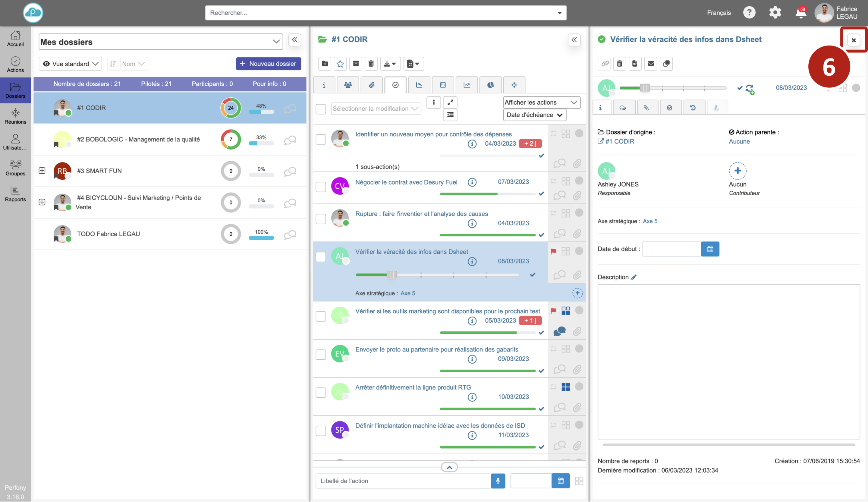Click the star favorite icon in the CODIR toolbar

340,64
